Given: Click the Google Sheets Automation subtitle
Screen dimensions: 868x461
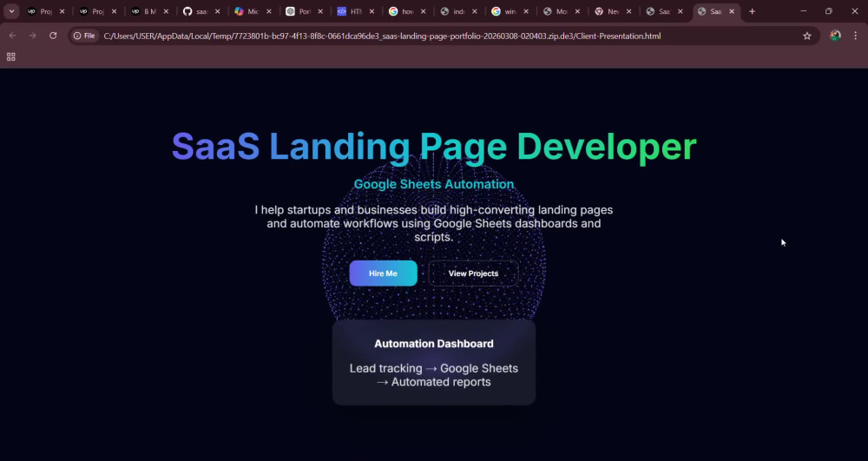Looking at the screenshot, I should click(434, 184).
